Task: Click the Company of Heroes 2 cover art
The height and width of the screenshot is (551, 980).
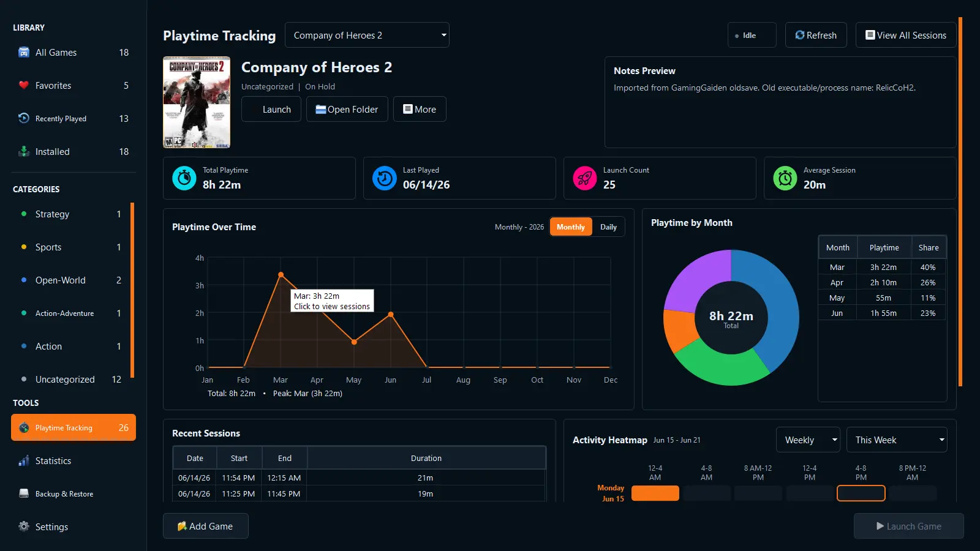Action: 197,102
